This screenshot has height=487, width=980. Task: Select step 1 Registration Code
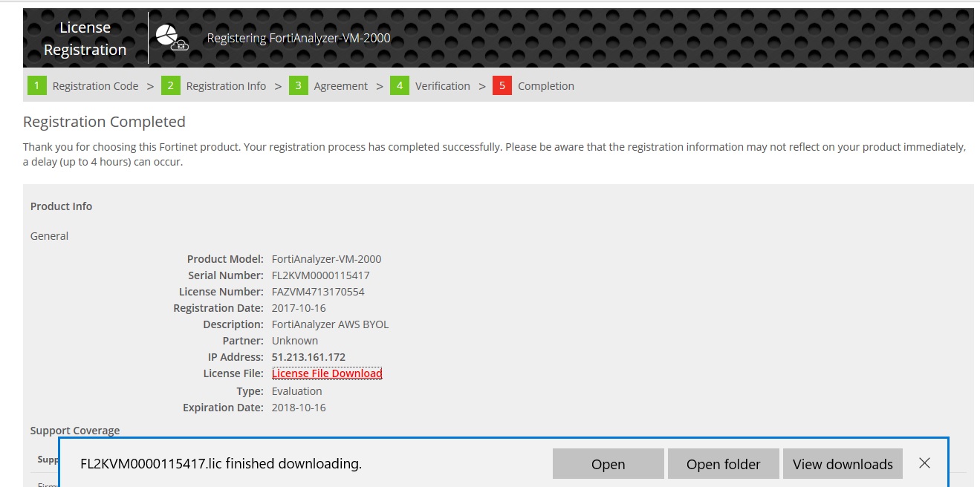tap(83, 86)
